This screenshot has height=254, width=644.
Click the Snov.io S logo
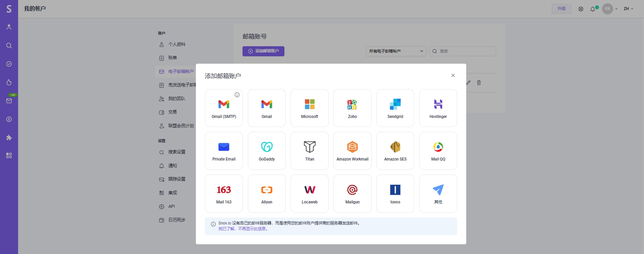(x=9, y=9)
